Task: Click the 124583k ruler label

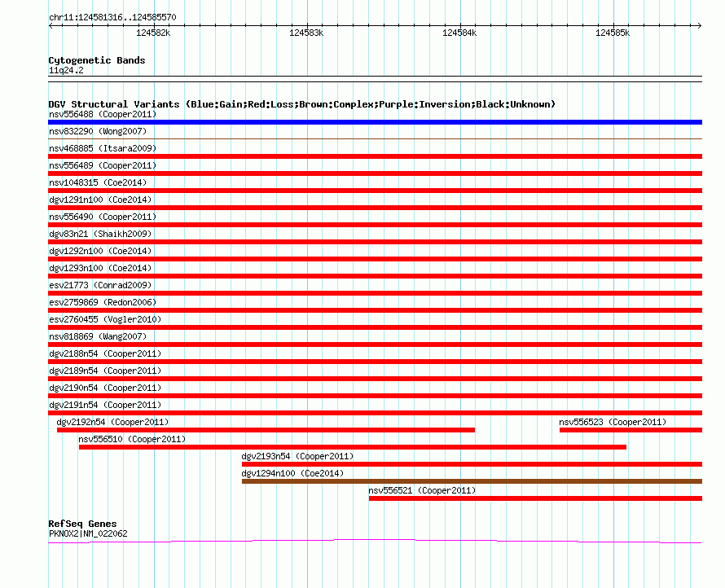Action: (306, 33)
